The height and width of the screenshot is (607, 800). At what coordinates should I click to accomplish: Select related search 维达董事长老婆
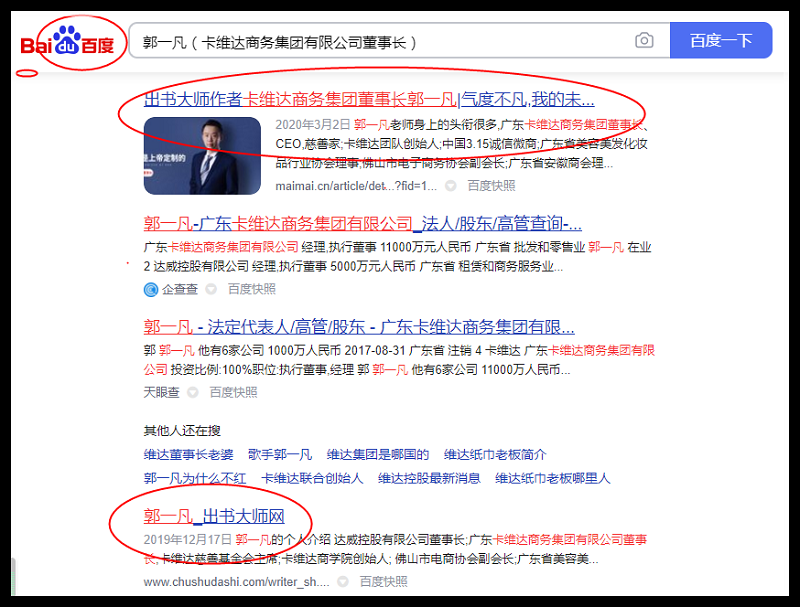(187, 454)
